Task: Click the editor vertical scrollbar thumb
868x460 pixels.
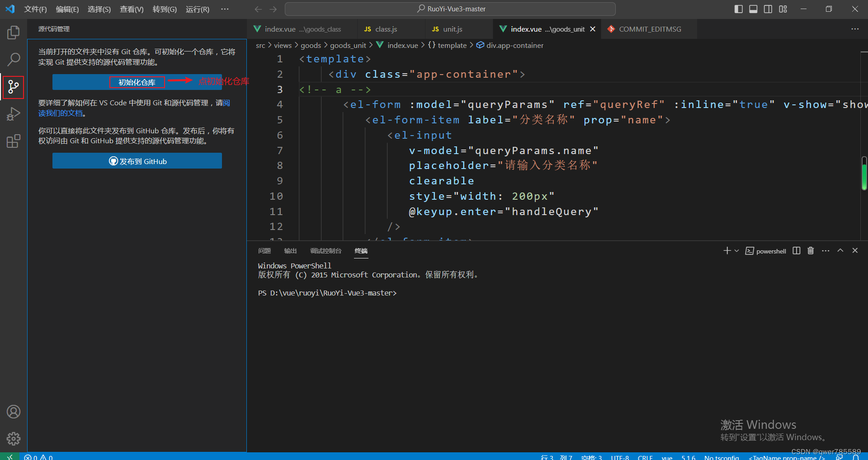Action: [864, 174]
